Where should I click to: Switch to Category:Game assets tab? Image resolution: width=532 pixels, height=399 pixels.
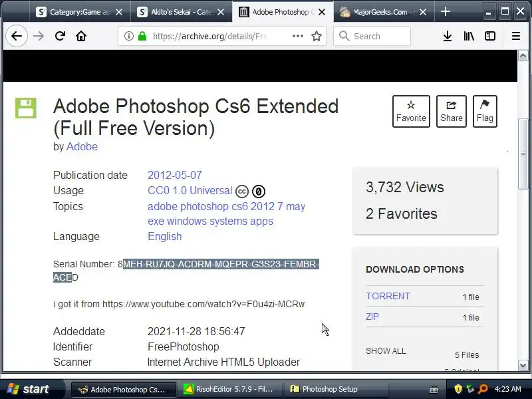[x=80, y=12]
